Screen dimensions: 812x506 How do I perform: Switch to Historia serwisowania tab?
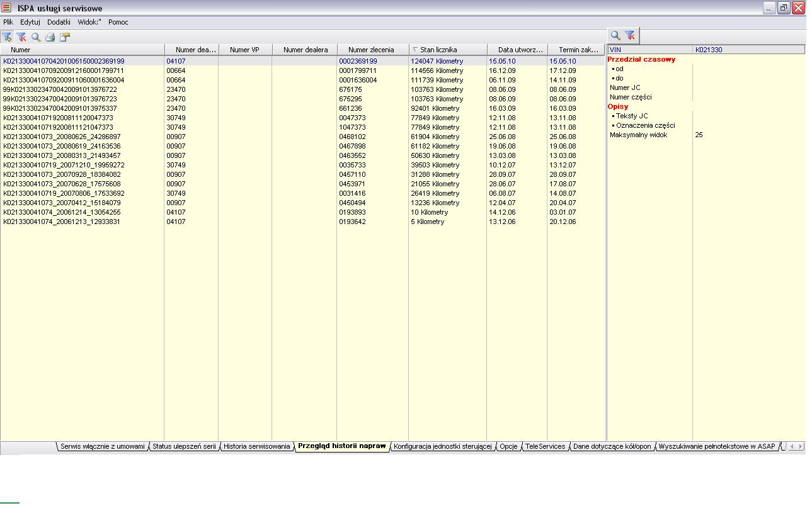click(x=257, y=446)
